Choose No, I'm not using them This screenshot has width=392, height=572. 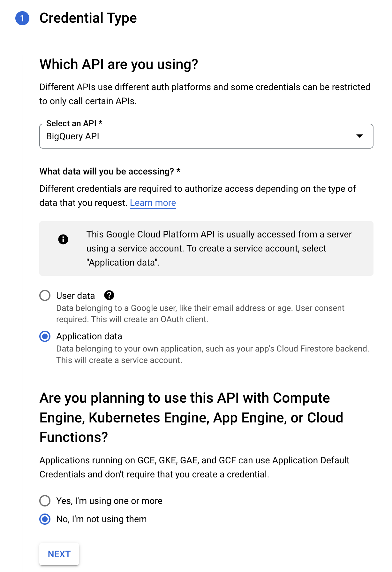pyautogui.click(x=45, y=519)
